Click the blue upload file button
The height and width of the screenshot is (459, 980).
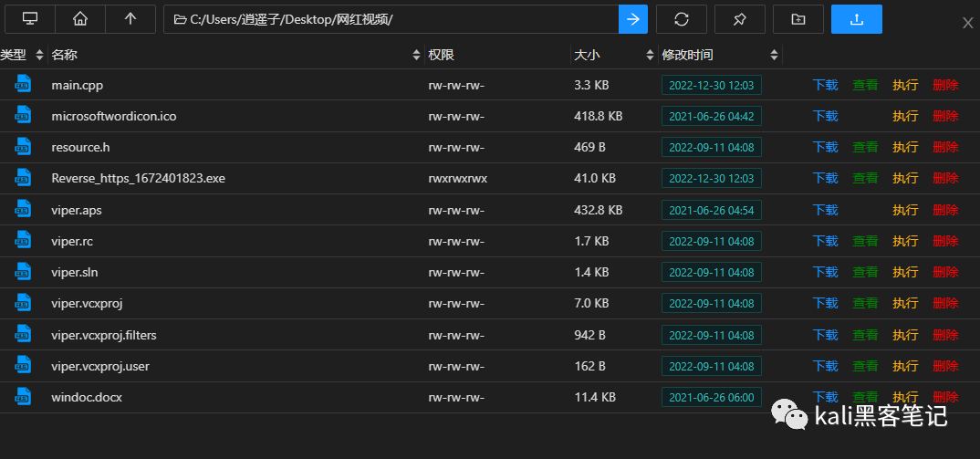857,19
